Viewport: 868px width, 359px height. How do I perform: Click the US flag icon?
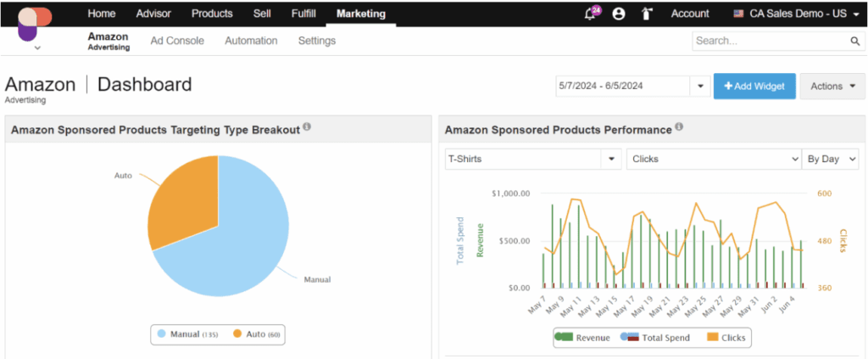(x=739, y=14)
